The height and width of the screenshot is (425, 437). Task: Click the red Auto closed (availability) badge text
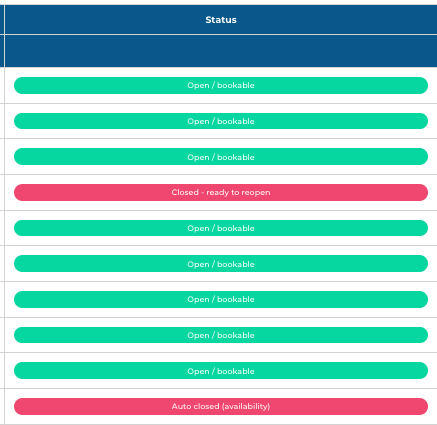click(x=221, y=406)
